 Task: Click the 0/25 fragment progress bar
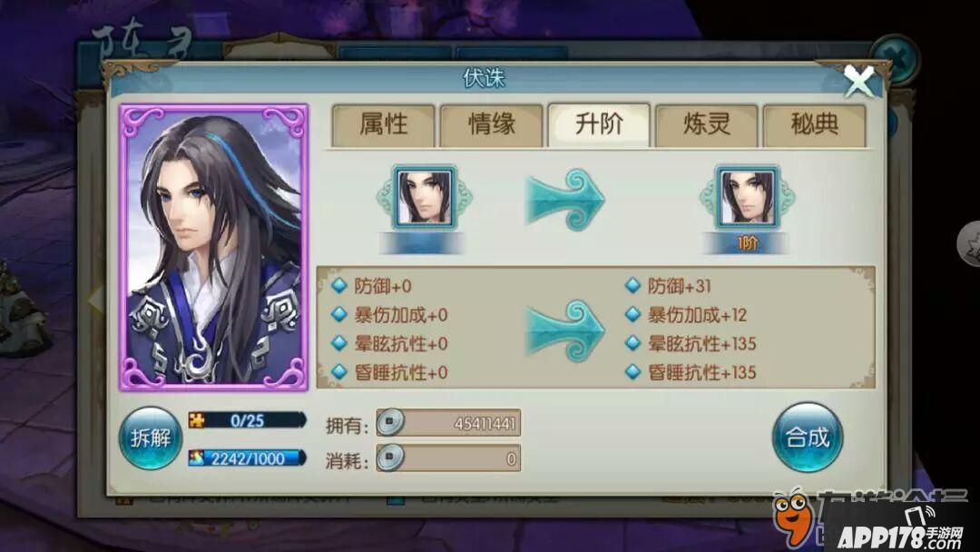point(248,420)
